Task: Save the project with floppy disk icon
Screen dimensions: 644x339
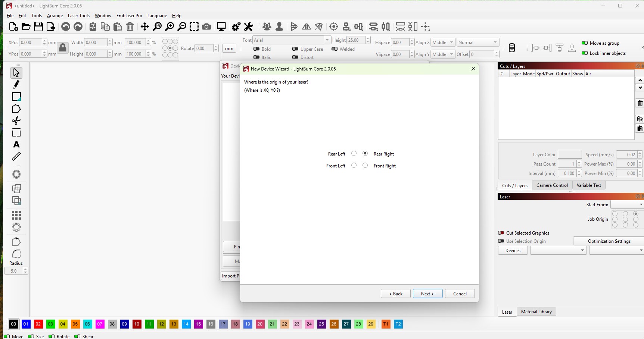Action: [38, 26]
